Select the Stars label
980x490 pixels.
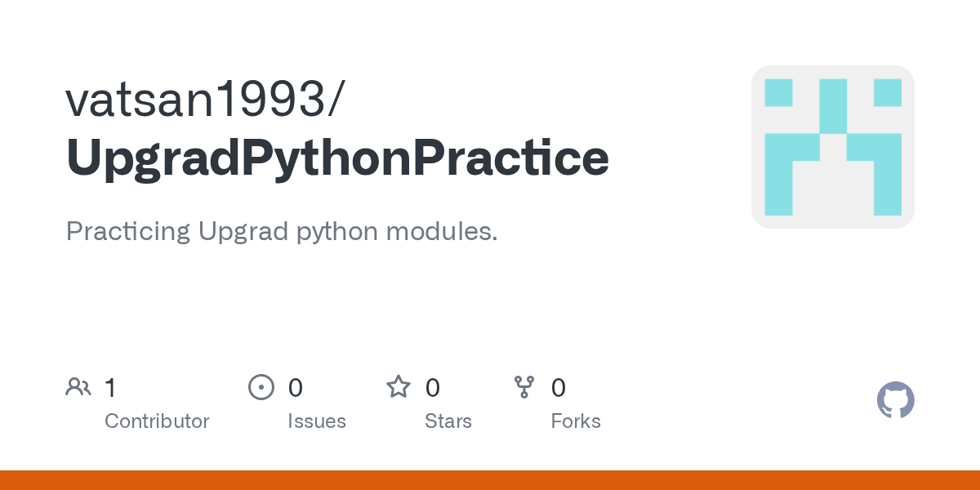click(448, 421)
